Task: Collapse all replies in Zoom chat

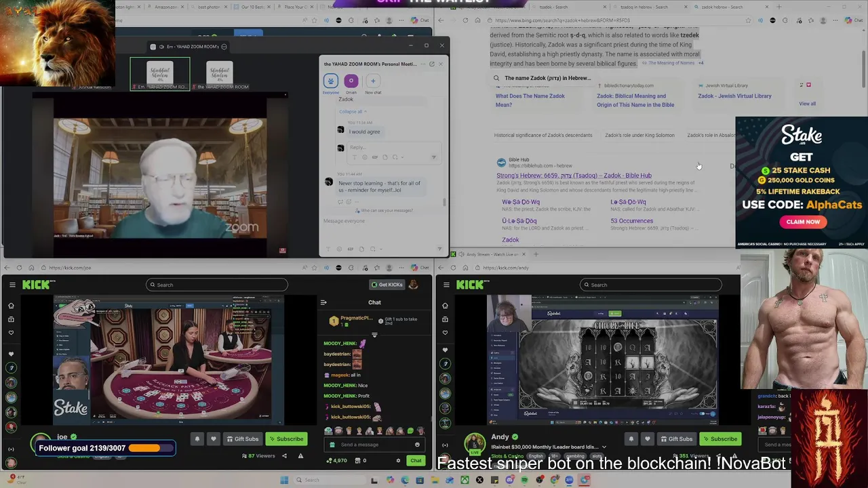Action: [352, 112]
